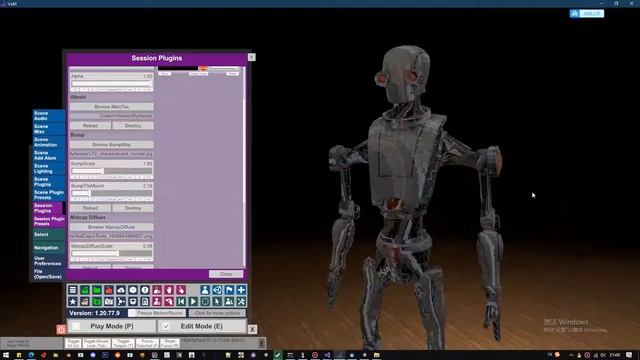Click the red folder save icon

109,290
